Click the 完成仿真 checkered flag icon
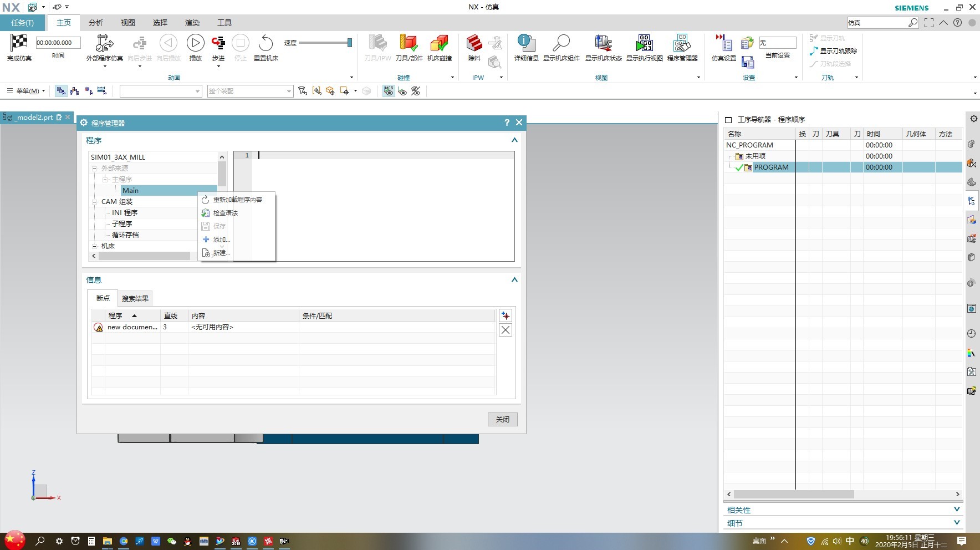Viewport: 980px width, 550px height. pos(19,43)
